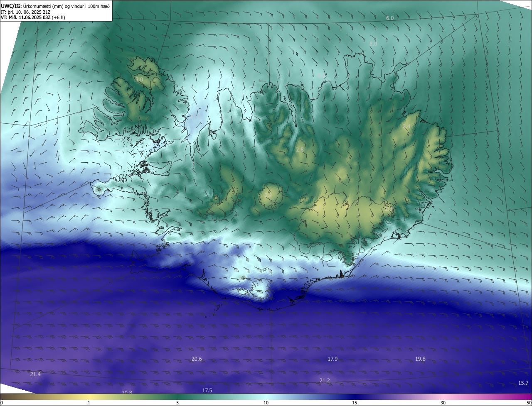The image size is (532, 406).
Task: Click the 17.5 value label
Action: 207,391
